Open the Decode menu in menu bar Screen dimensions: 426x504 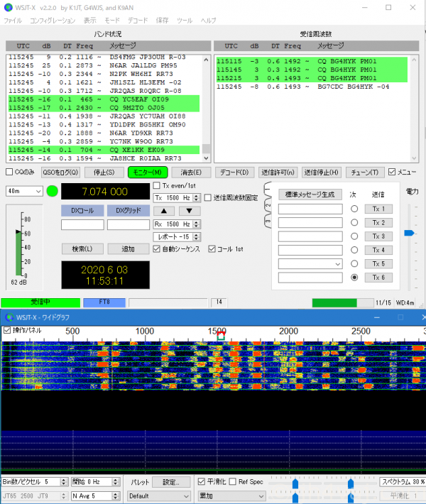(138, 21)
